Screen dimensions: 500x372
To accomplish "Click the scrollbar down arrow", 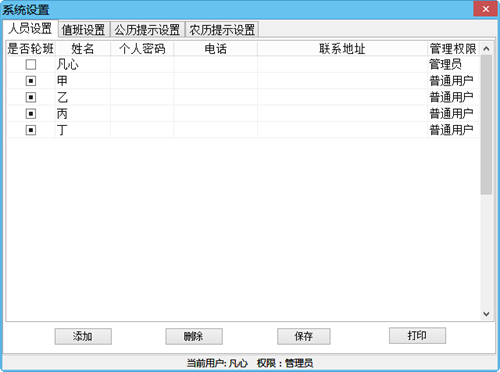I will [x=486, y=314].
